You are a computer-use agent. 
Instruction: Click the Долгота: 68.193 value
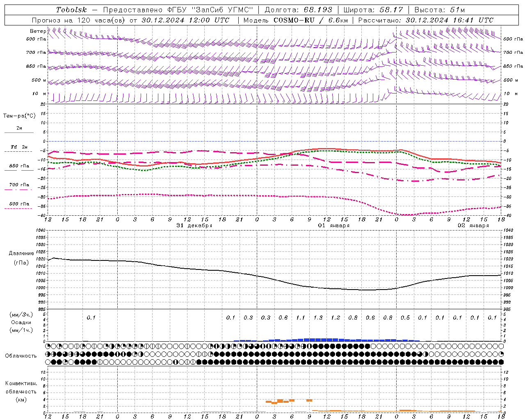pyautogui.click(x=299, y=10)
